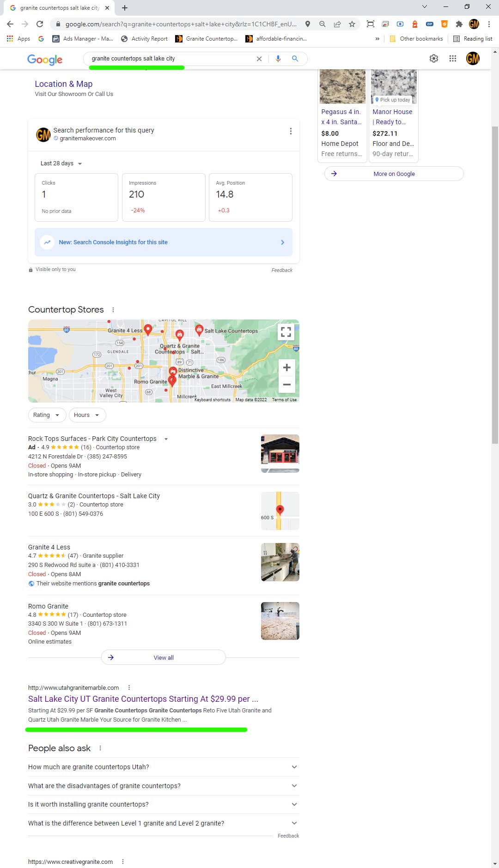
Task: Open New: Search Console Insights for this site
Action: click(x=164, y=242)
